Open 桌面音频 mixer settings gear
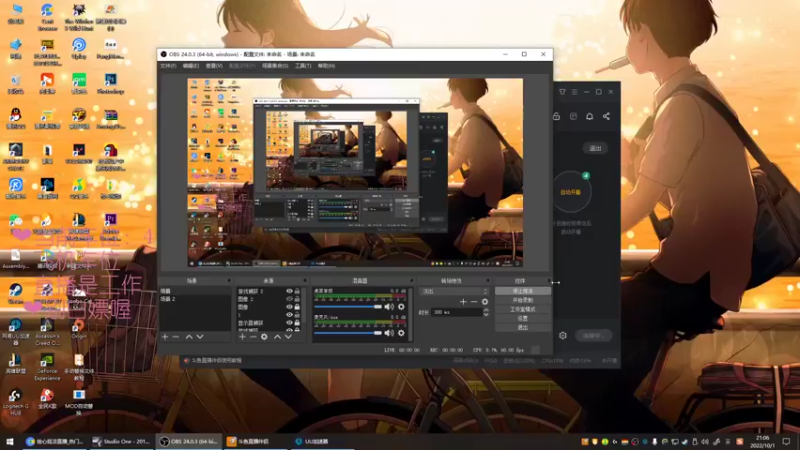The height and width of the screenshot is (450, 800). click(x=402, y=307)
